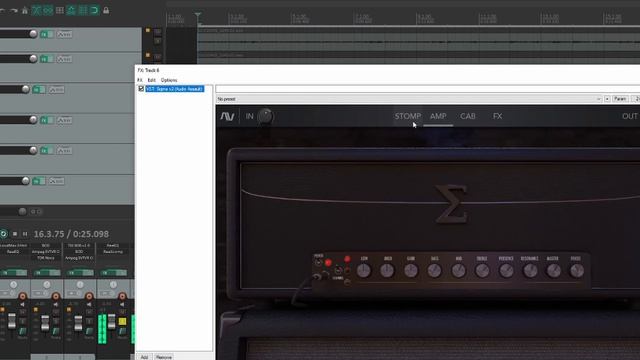Switch to the AMP tab
640x360 pixels.
click(438, 116)
